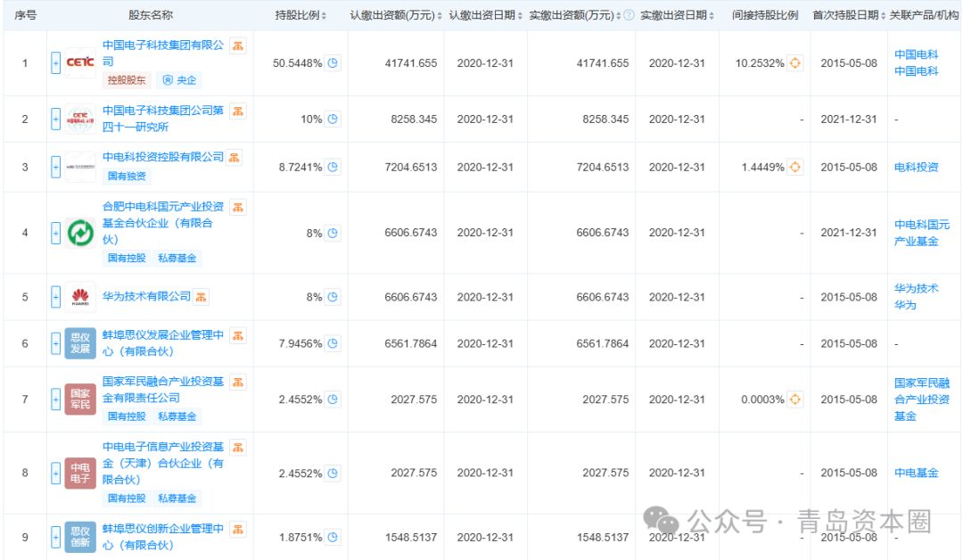Click the CETC logo in the first row

point(80,63)
